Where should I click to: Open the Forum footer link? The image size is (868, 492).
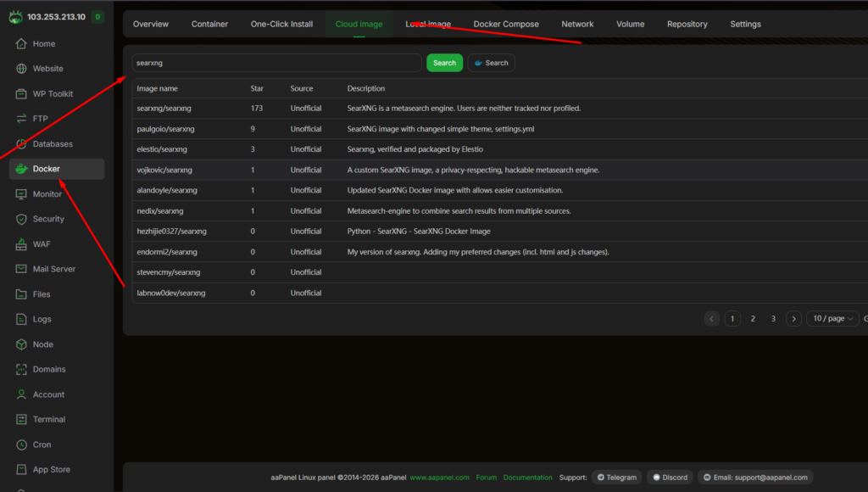pyautogui.click(x=486, y=477)
